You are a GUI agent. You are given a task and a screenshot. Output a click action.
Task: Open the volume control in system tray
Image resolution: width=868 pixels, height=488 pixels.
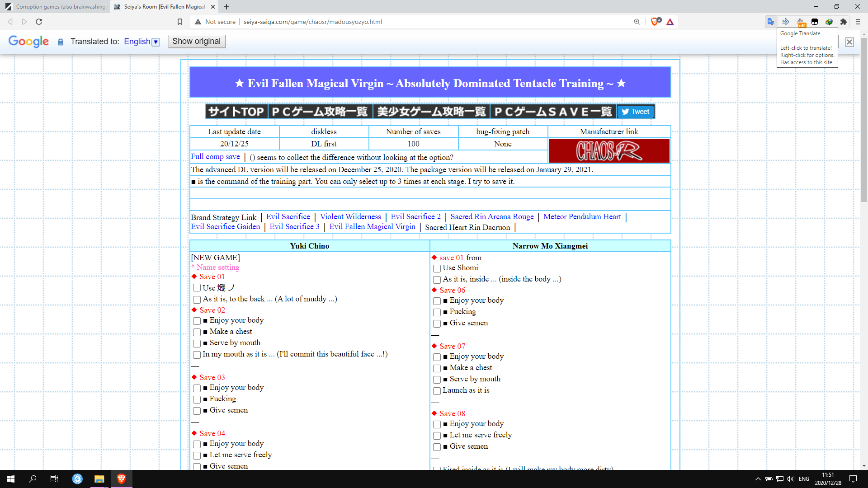(x=790, y=479)
